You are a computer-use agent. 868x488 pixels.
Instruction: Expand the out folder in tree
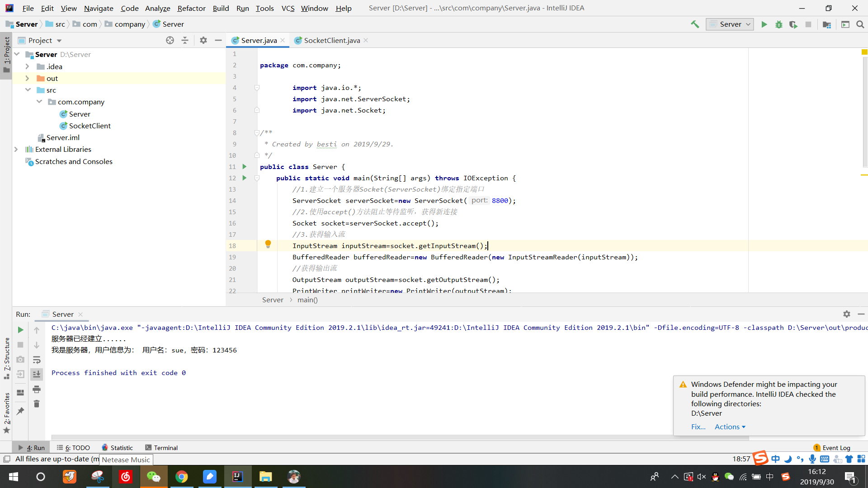pyautogui.click(x=27, y=78)
